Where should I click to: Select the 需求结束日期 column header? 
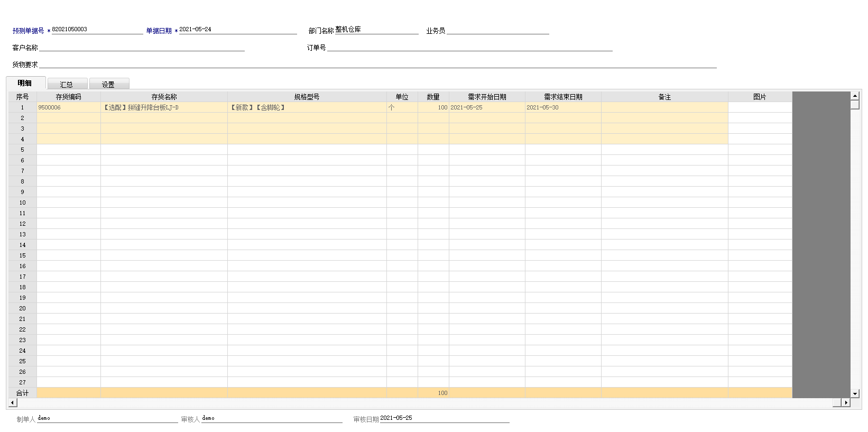pyautogui.click(x=563, y=97)
